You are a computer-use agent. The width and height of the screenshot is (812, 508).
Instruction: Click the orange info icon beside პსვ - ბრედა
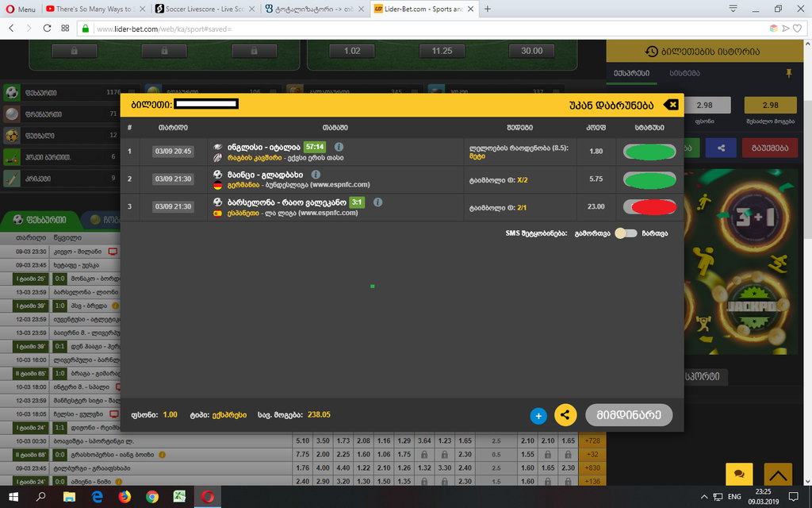click(x=115, y=306)
